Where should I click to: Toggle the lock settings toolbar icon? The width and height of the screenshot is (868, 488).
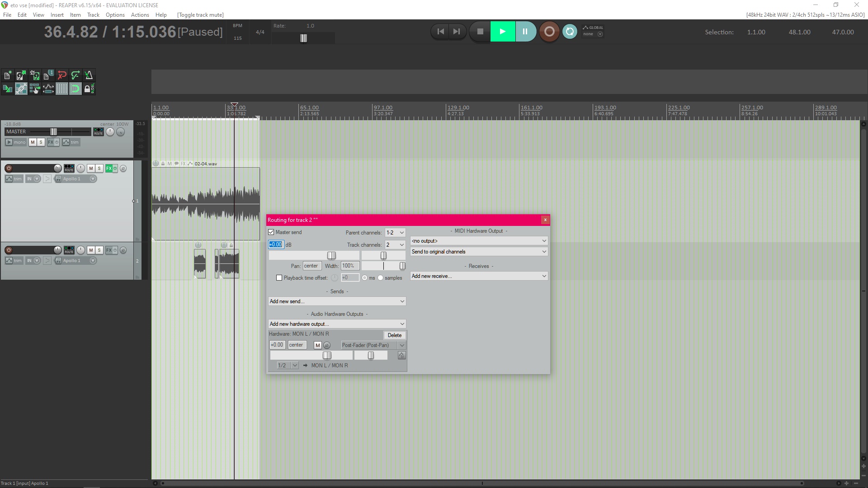click(88, 89)
